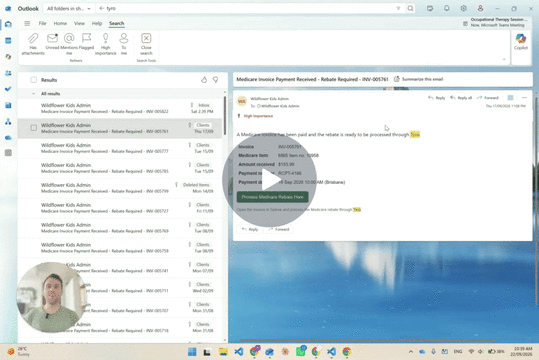
Task: Tick the checkbox on the INV-005761 email
Action: click(x=33, y=128)
